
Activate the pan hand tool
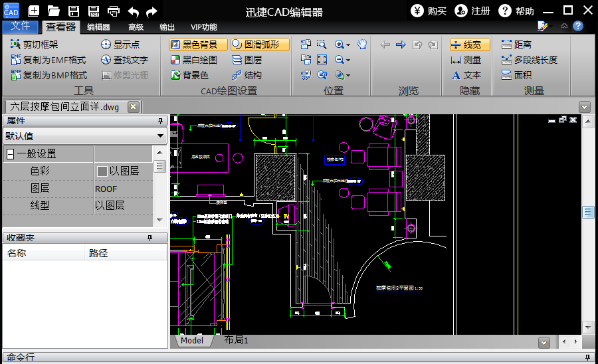(x=361, y=45)
